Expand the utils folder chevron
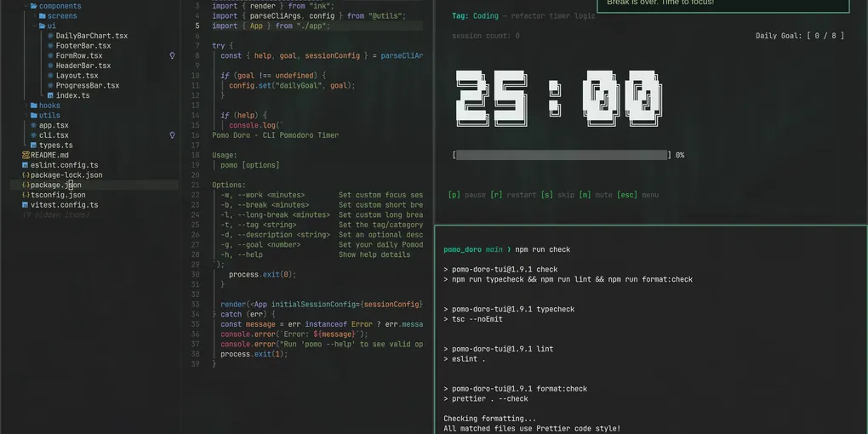Image resolution: width=868 pixels, height=434 pixels. pyautogui.click(x=26, y=116)
